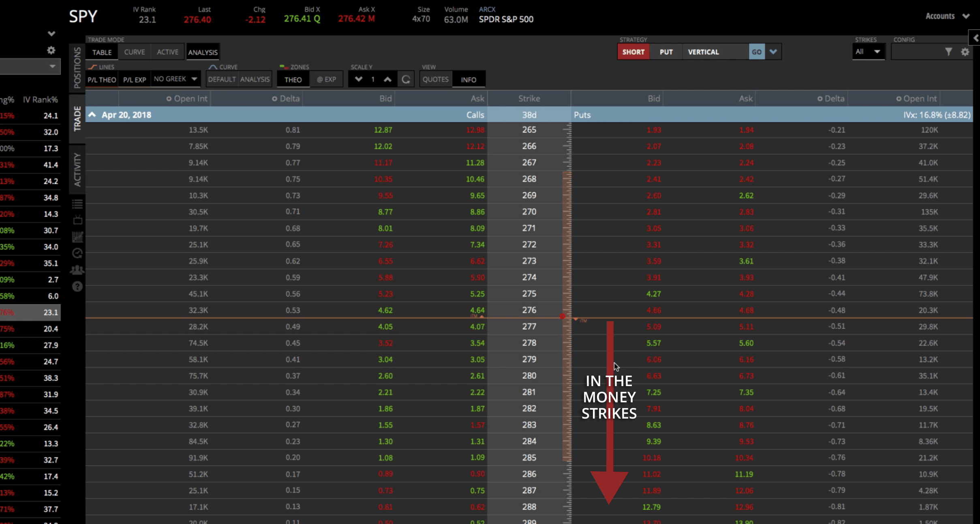Click the GO strategy button
Screen dimensions: 980x524
point(757,52)
